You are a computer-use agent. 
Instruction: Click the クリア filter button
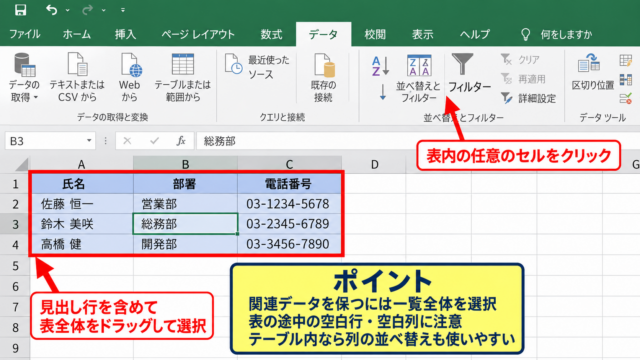pyautogui.click(x=520, y=60)
